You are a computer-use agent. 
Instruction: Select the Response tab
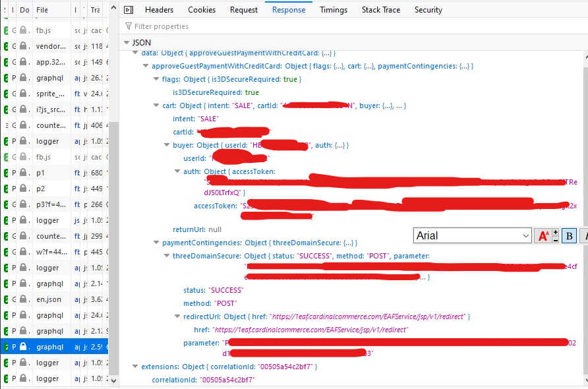pos(289,10)
